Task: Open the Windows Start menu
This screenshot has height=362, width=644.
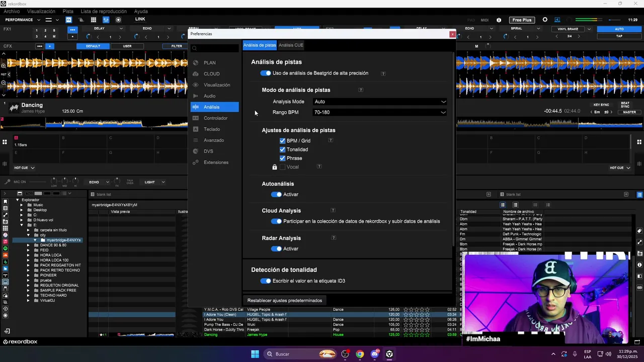Action: pyautogui.click(x=255, y=354)
